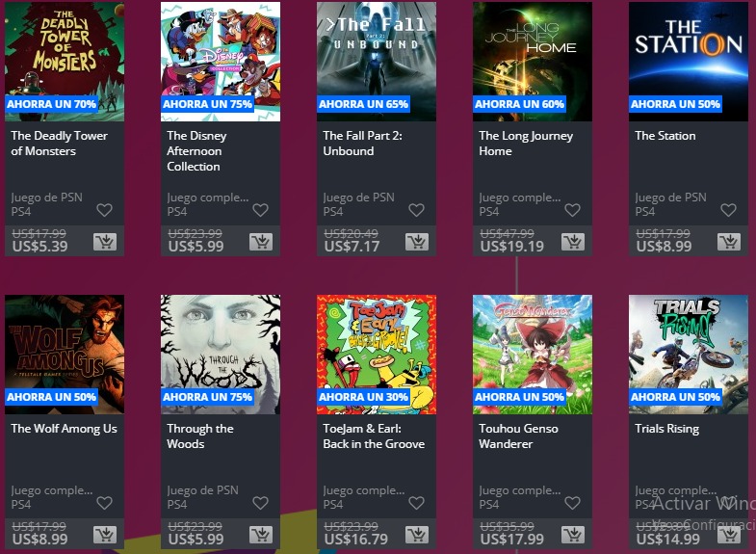Open The Fall Part 2: Unbound title link
This screenshot has width=756, height=554.
coord(362,144)
